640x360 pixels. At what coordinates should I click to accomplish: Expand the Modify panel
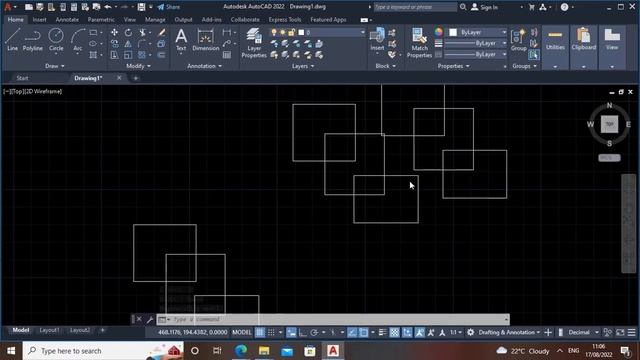138,66
